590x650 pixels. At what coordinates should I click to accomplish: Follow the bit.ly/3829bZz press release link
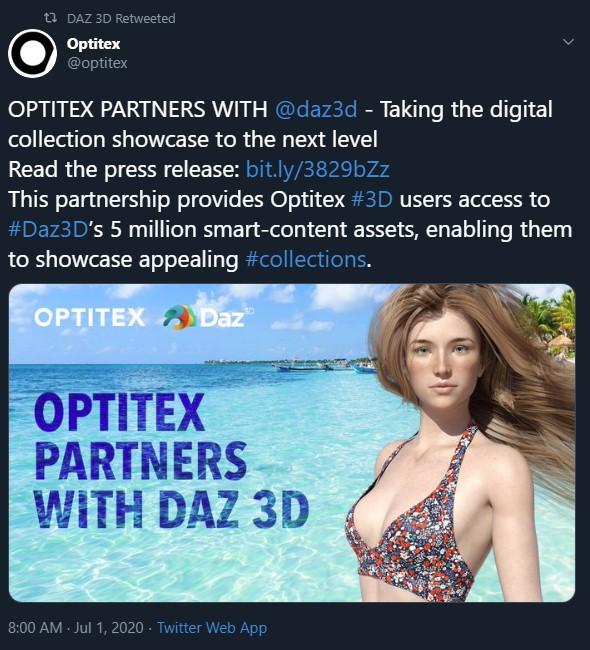(318, 169)
